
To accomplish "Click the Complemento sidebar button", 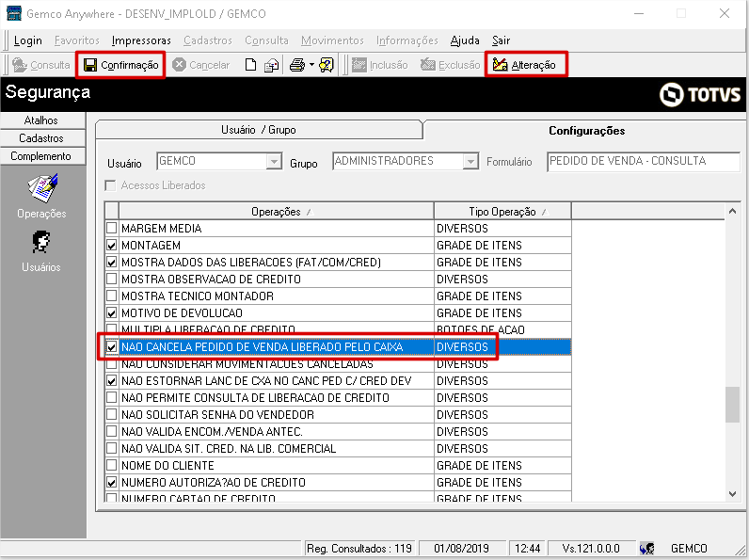I will pos(41,156).
